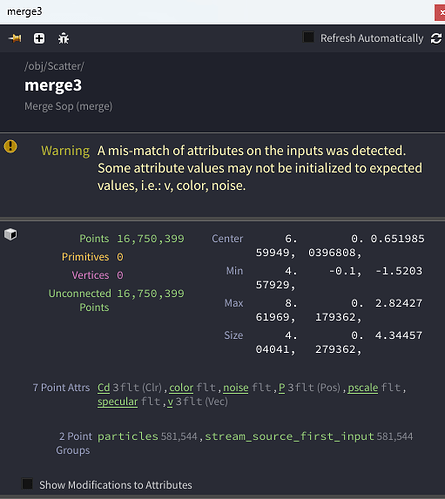Click the merge3 node title
The image size is (445, 499).
point(53,86)
